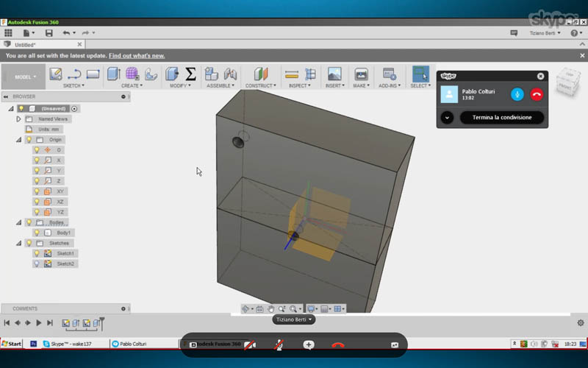Screen dimensions: 588x368
Task: Undo the last action
Action: (x=66, y=33)
